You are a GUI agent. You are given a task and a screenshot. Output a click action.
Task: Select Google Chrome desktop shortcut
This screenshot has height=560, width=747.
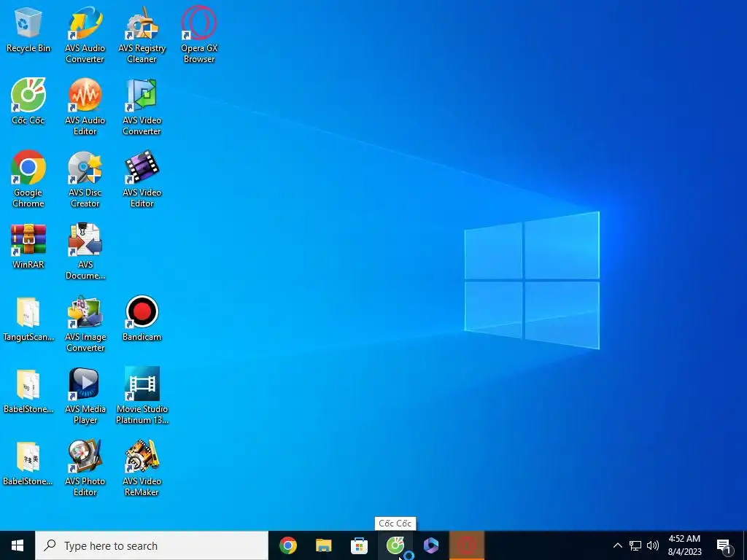(x=28, y=179)
